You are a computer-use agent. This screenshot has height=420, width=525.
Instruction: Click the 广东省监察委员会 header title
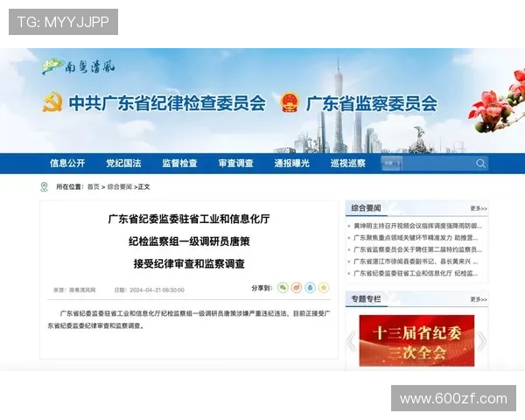pos(372,103)
